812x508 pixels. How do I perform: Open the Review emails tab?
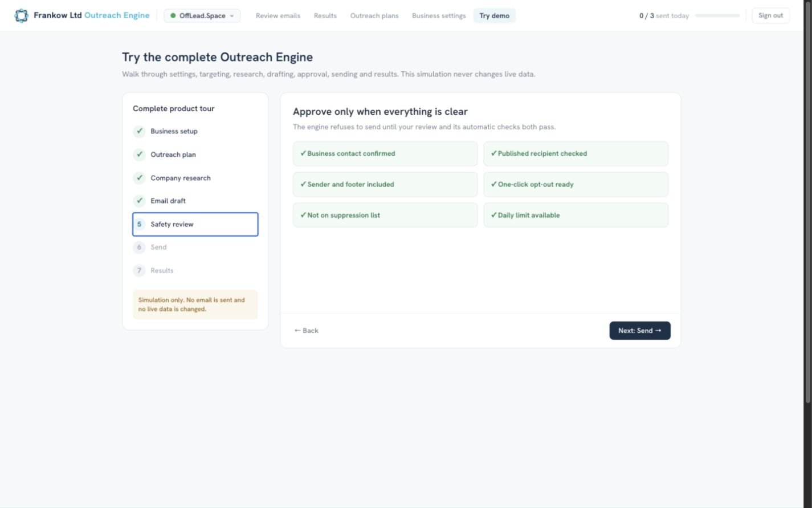click(278, 15)
